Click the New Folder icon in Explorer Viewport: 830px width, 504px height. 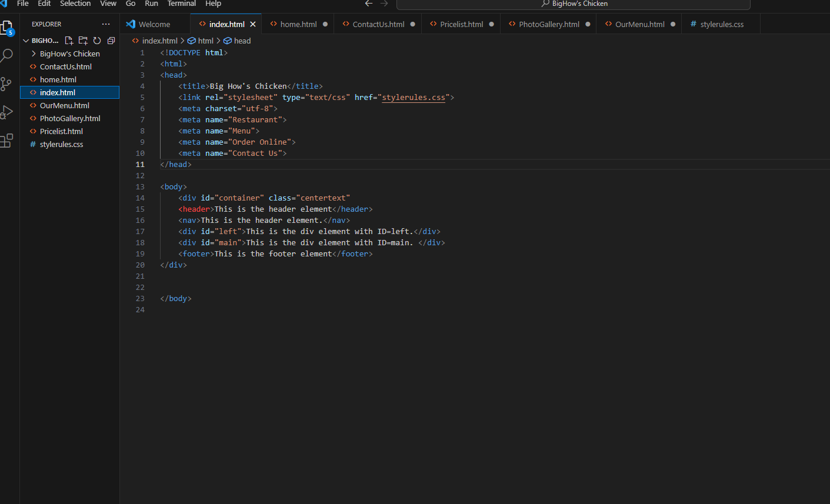pyautogui.click(x=83, y=41)
